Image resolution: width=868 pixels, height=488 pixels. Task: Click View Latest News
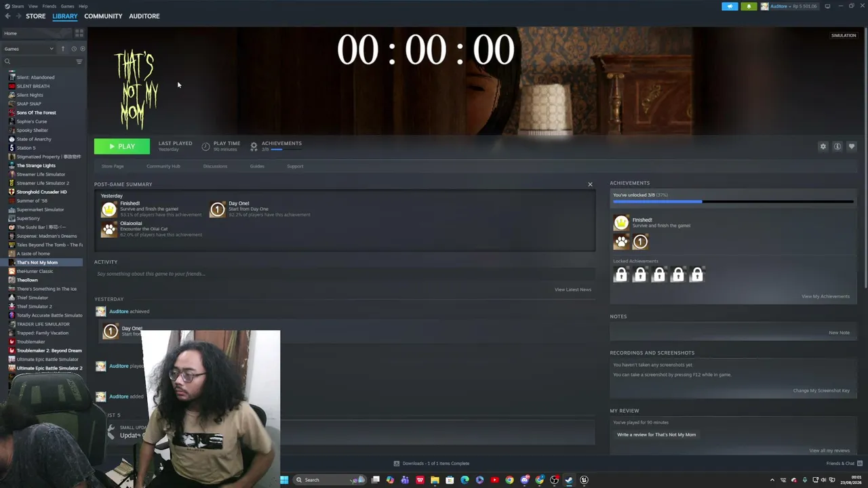pos(573,289)
